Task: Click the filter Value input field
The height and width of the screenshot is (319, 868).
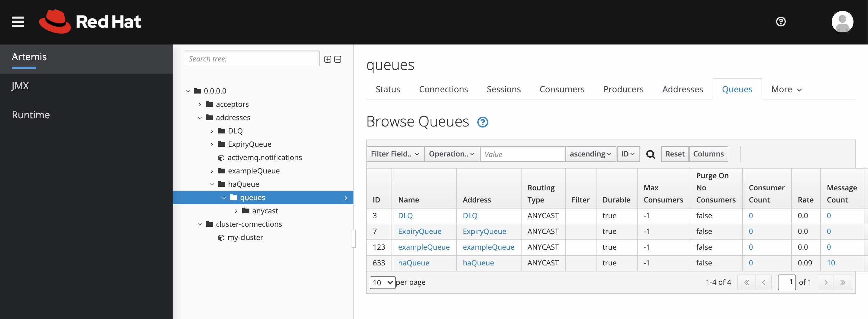Action: 523,154
